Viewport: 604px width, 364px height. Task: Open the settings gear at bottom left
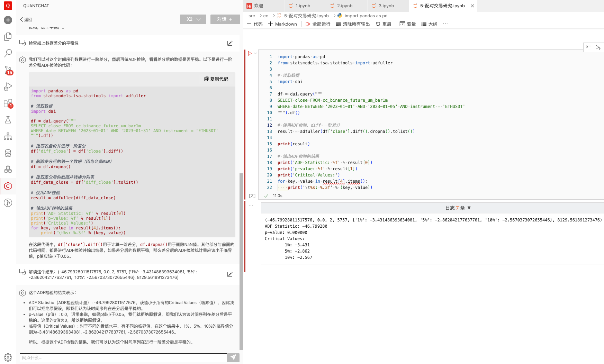click(x=8, y=357)
